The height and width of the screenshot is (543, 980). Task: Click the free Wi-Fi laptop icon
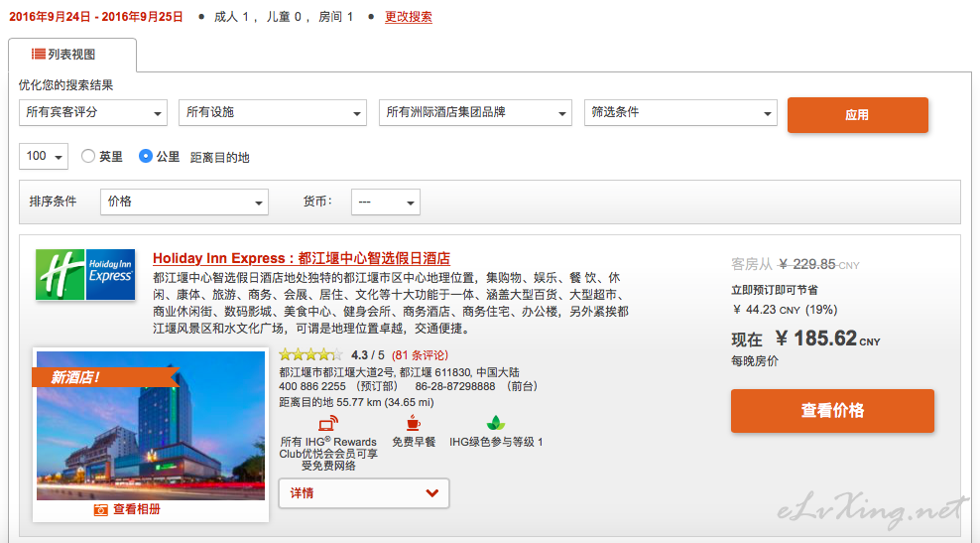328,424
